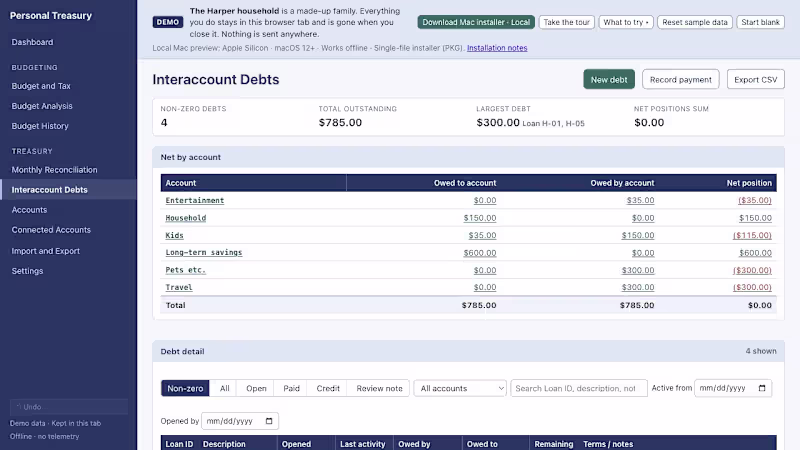This screenshot has height=450, width=800.
Task: Click Travel's $300.00 owed by account
Action: click(x=638, y=287)
